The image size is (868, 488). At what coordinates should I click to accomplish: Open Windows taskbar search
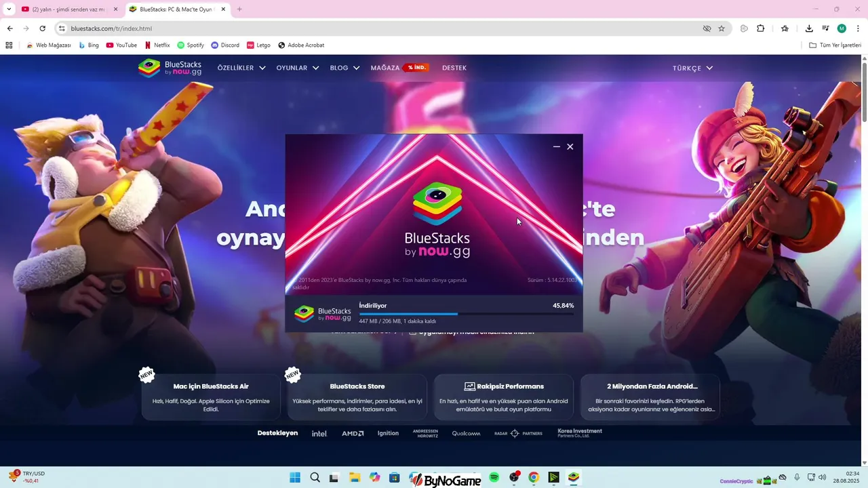(315, 478)
